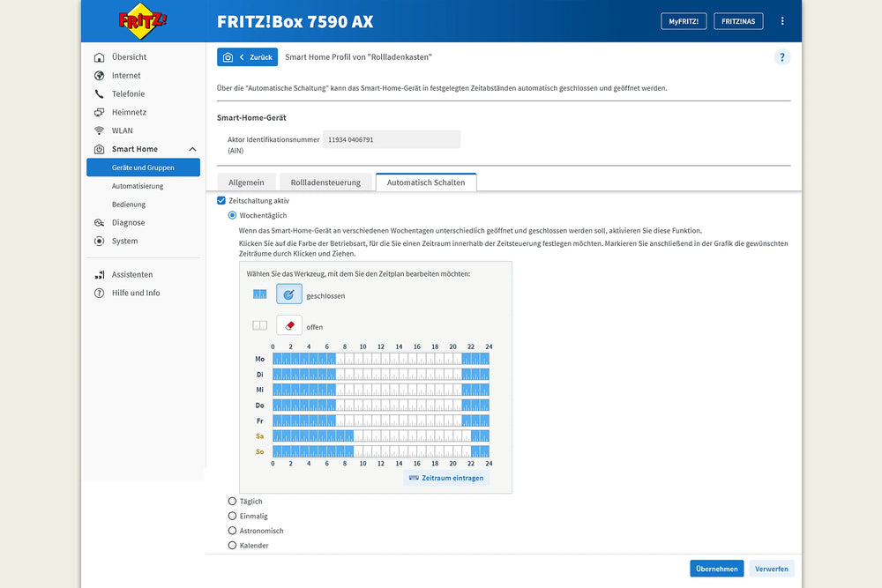The width and height of the screenshot is (882, 588).
Task: Click the Telefonie phone icon
Action: [100, 93]
